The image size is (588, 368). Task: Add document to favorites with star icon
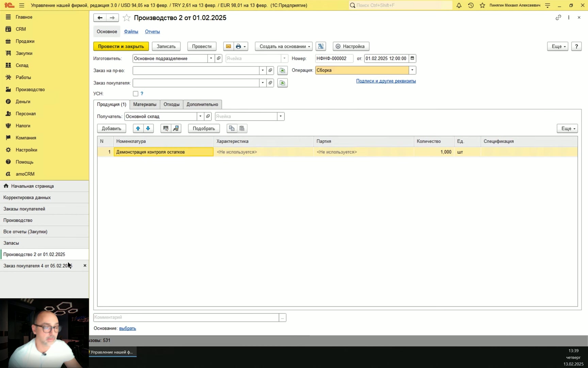click(x=127, y=18)
